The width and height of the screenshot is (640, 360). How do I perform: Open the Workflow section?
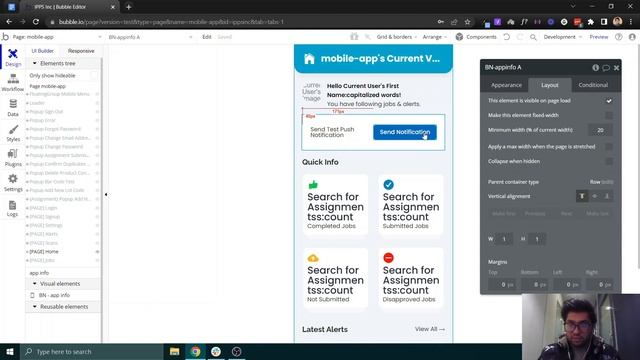[13, 82]
